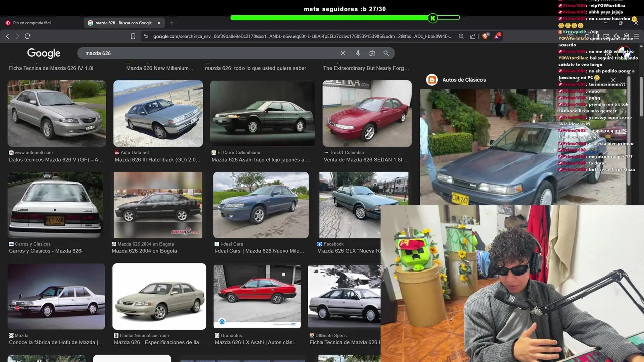Open a new browser tab

click(172, 23)
